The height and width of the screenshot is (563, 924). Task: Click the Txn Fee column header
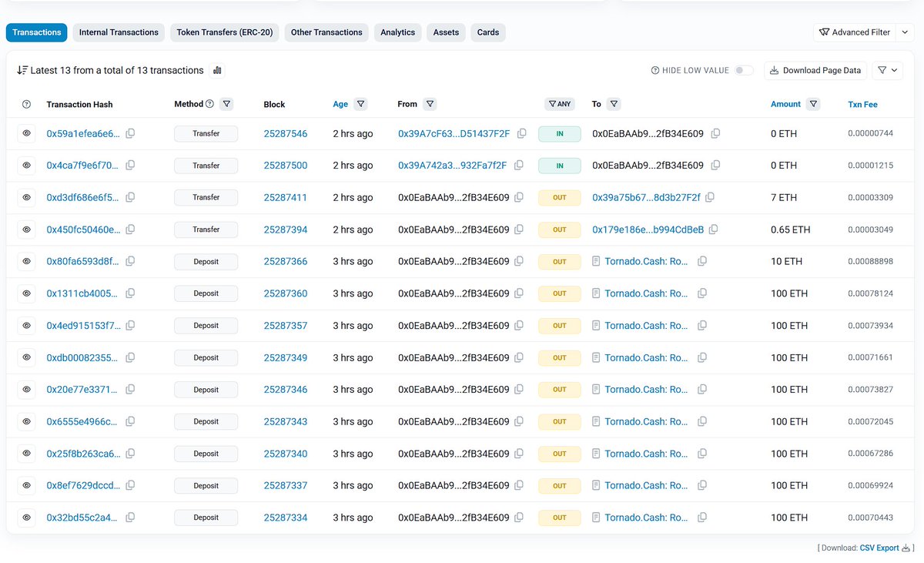point(862,104)
